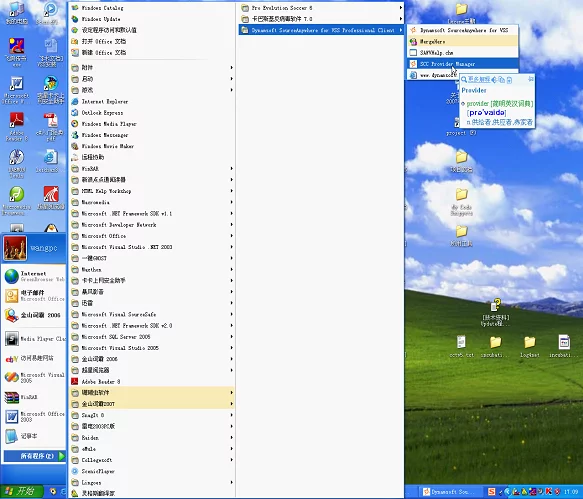Expand Pro Evolution Soccer 6 folder

click(x=321, y=7)
